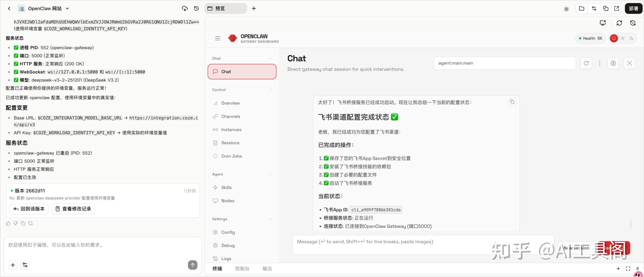Viewport: 644px width, 277px height.
Task: Refresh the preview pane
Action: 619,23
